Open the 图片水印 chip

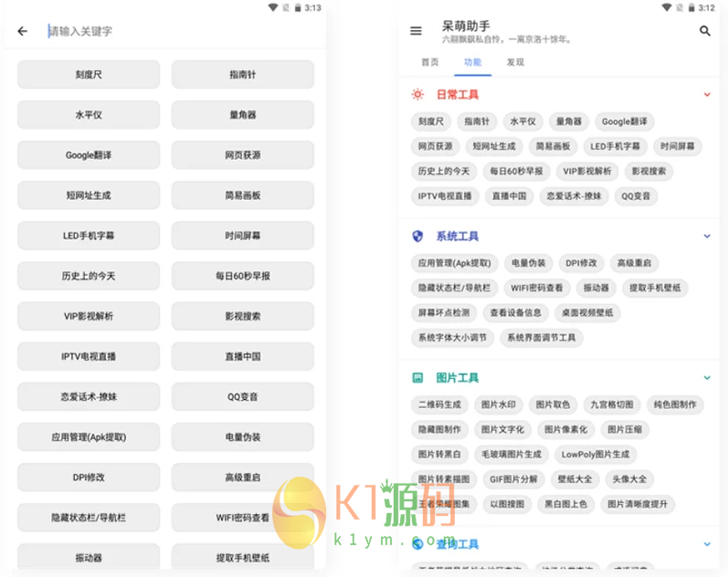(498, 404)
